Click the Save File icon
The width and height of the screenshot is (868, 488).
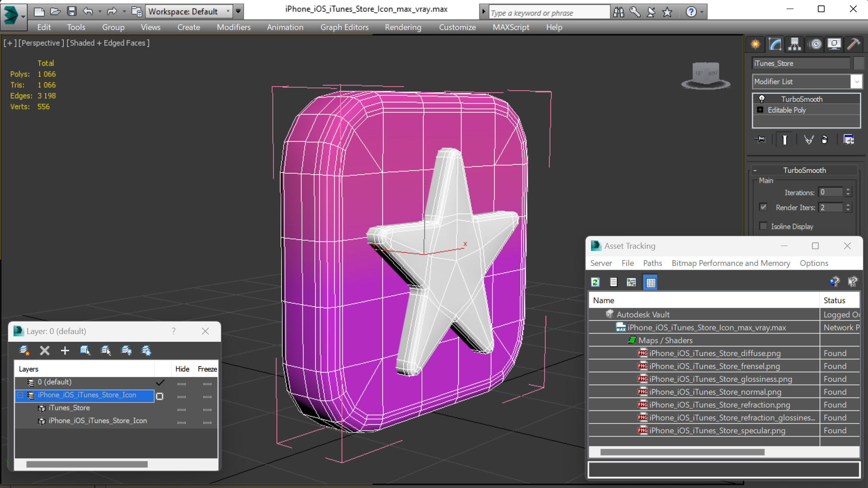coord(71,11)
